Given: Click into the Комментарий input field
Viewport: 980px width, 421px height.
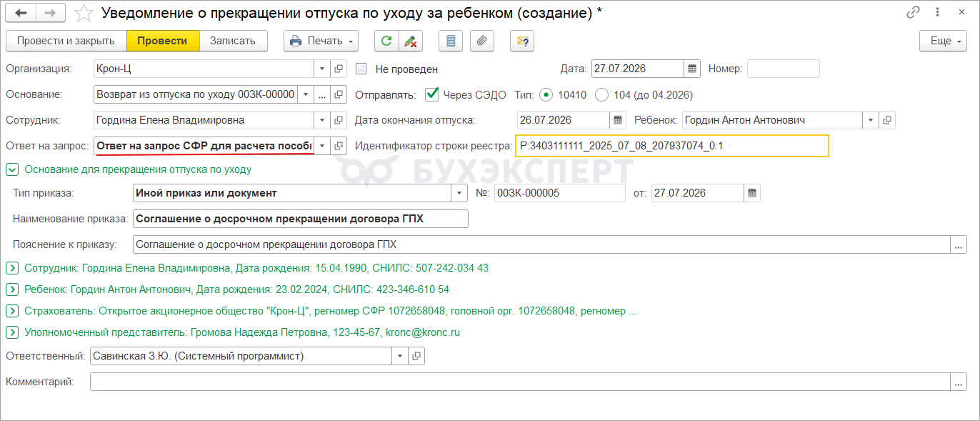Looking at the screenshot, I should 519,382.
